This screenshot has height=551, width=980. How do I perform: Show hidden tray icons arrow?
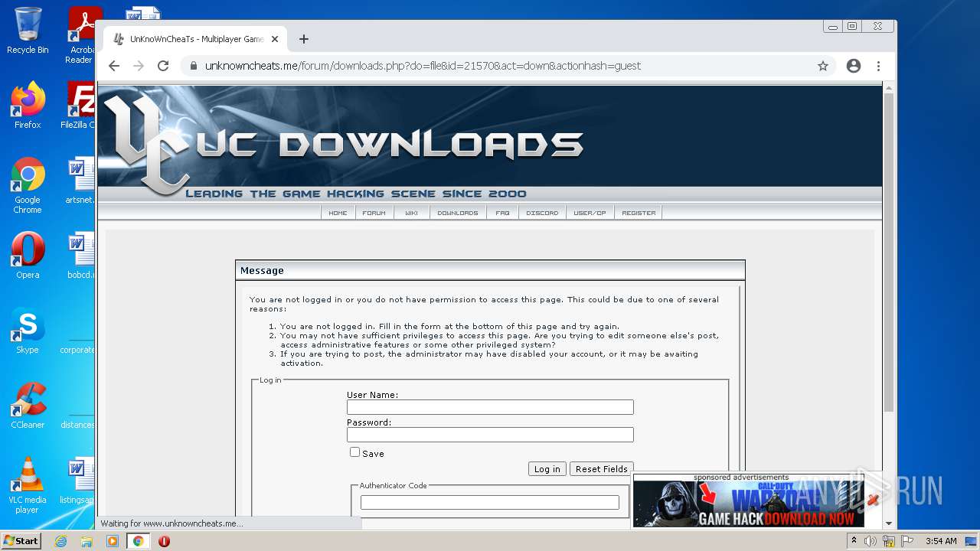point(854,540)
